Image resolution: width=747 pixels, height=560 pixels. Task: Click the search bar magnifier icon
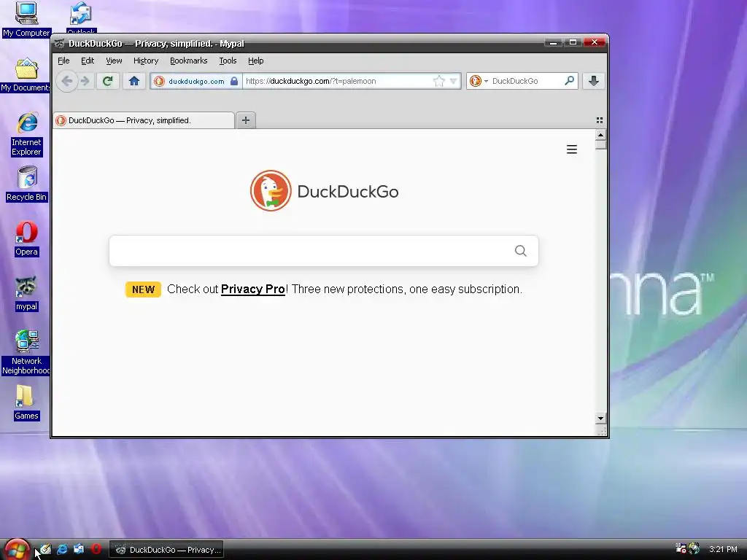569,81
